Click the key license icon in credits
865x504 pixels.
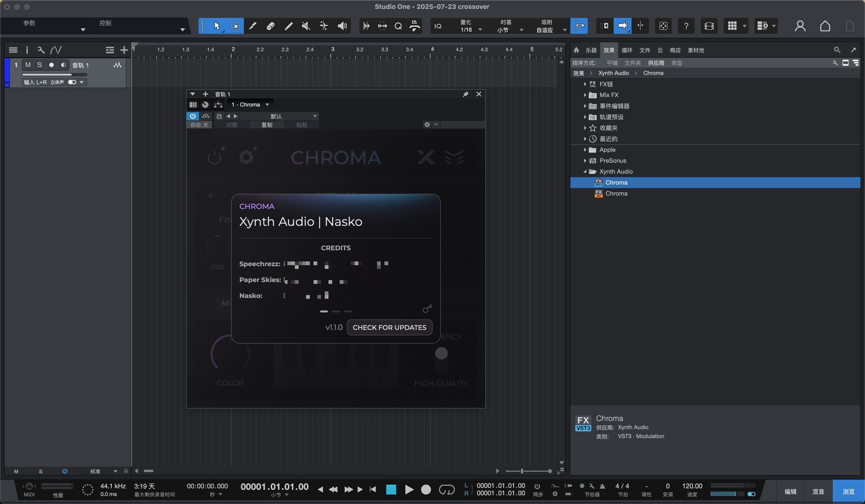point(427,309)
